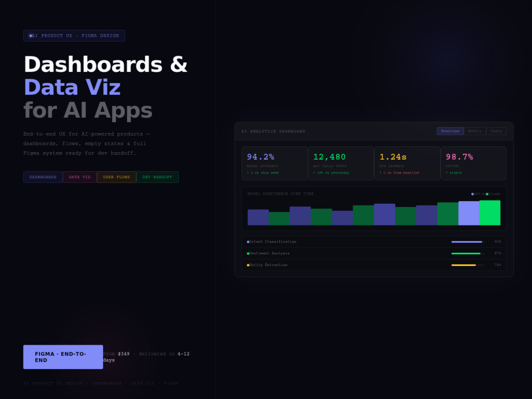Select the Users tab

click(496, 131)
